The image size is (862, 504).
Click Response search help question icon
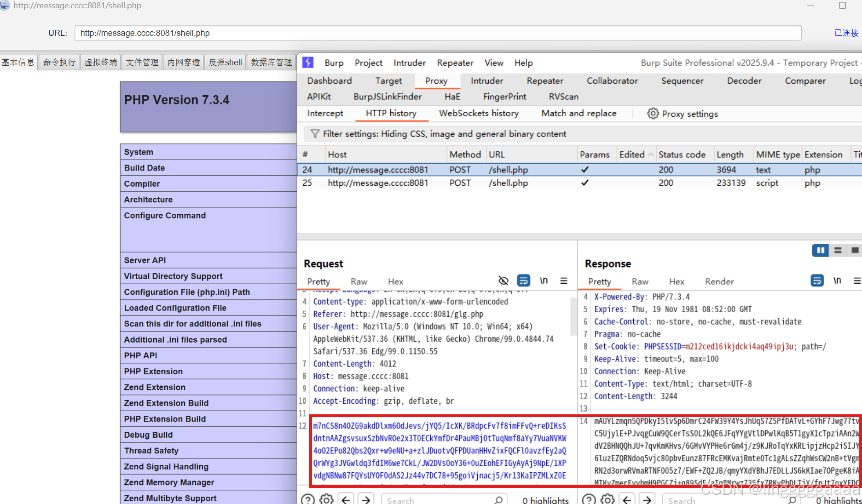coord(589,499)
